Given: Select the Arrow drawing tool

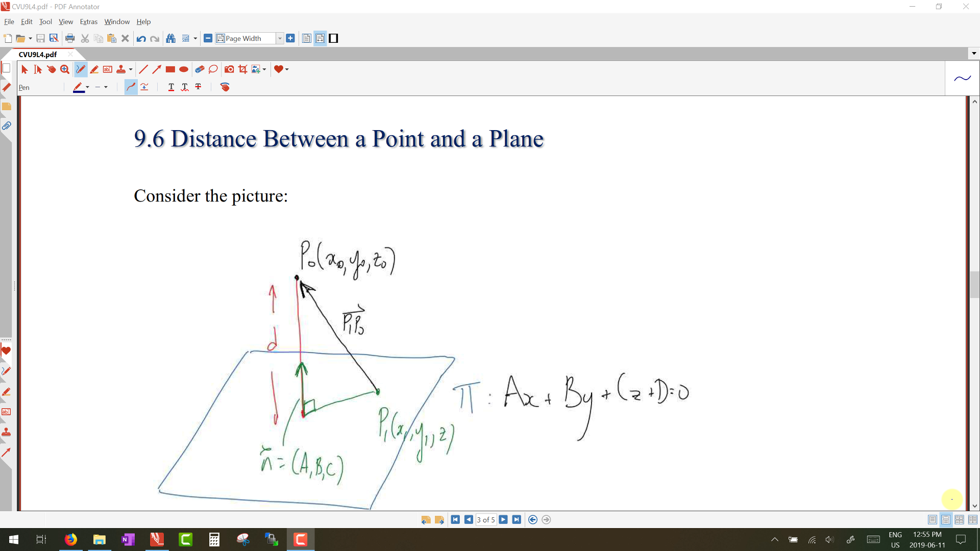Looking at the screenshot, I should click(x=157, y=69).
